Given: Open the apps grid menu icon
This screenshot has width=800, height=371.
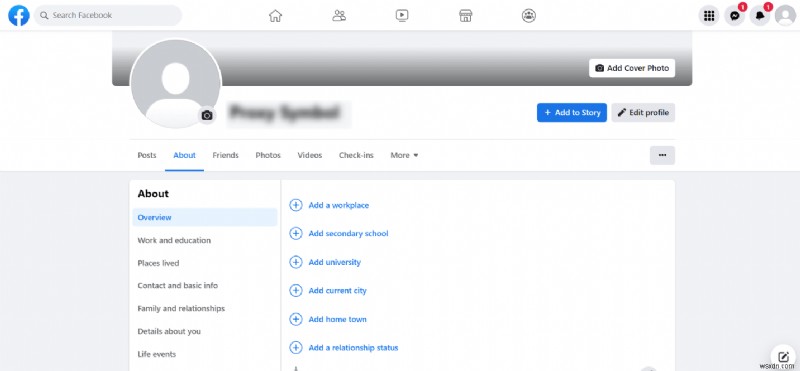Looking at the screenshot, I should [x=709, y=16].
